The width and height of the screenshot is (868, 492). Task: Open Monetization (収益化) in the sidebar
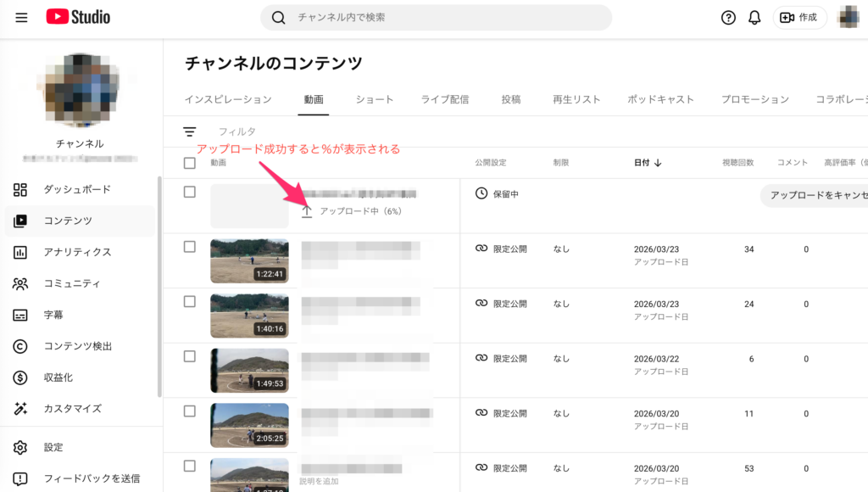pos(58,377)
